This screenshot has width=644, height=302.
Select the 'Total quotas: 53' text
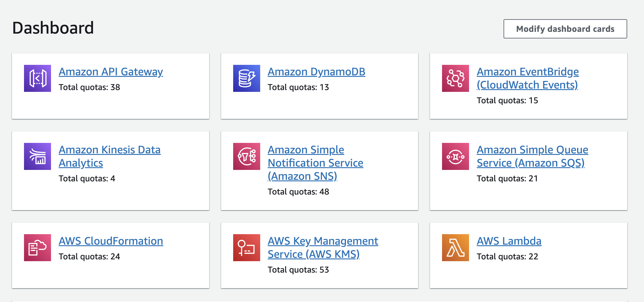pos(298,270)
